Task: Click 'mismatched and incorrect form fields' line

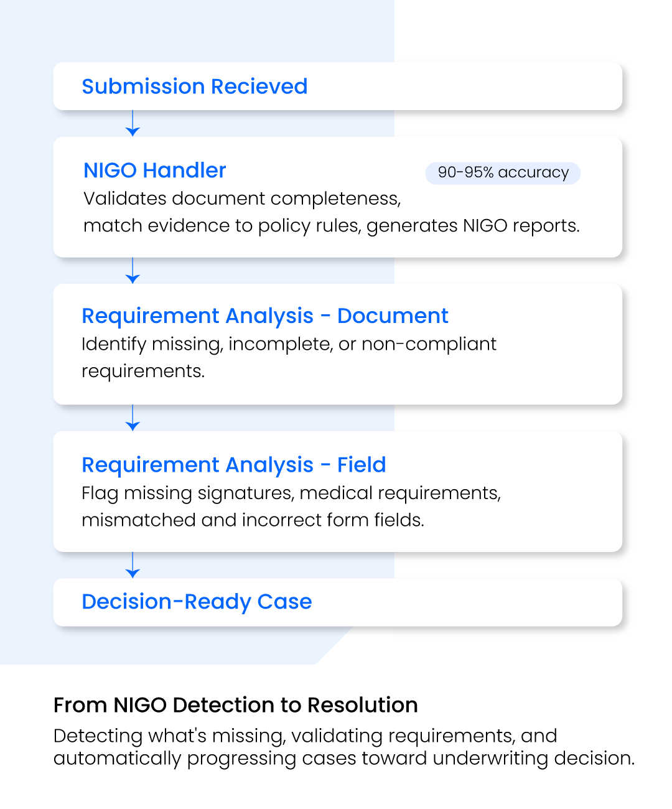Action: [253, 520]
